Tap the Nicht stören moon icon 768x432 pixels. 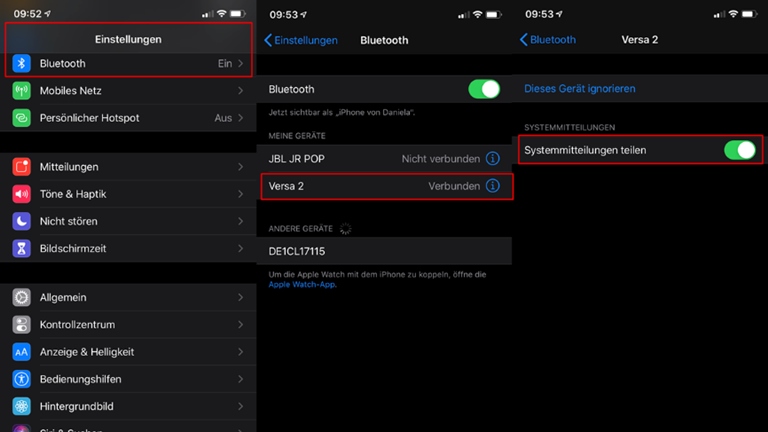(22, 221)
